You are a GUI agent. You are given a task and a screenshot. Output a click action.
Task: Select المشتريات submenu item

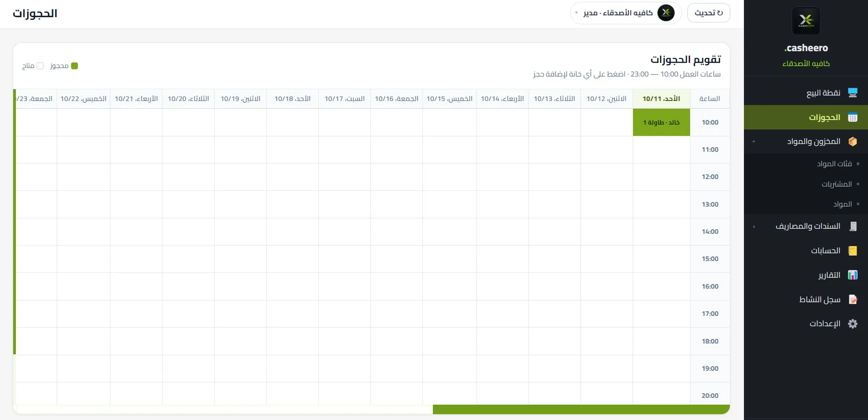pos(806,184)
